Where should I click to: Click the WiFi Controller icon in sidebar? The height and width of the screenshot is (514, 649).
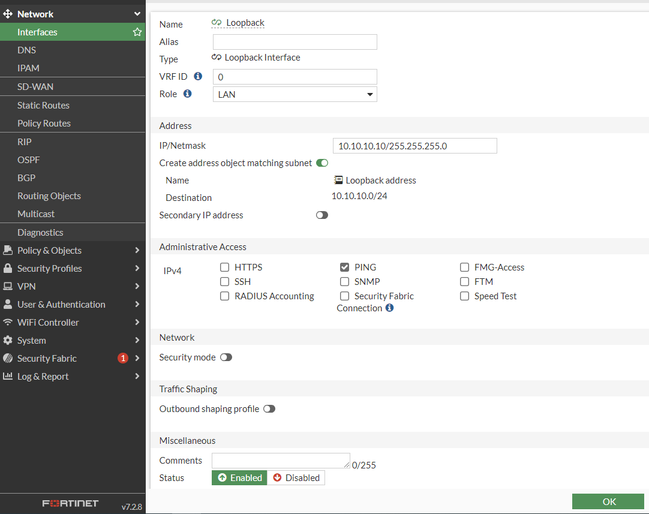point(8,322)
